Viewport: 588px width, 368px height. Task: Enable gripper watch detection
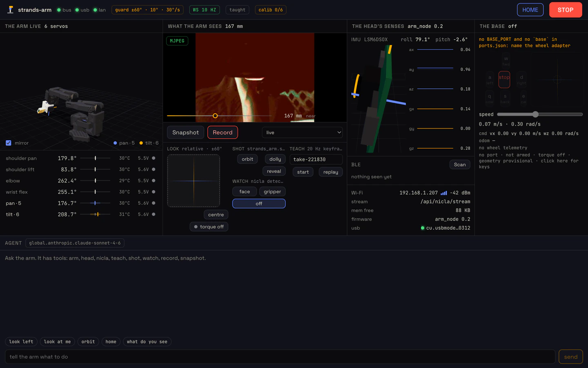(x=272, y=191)
